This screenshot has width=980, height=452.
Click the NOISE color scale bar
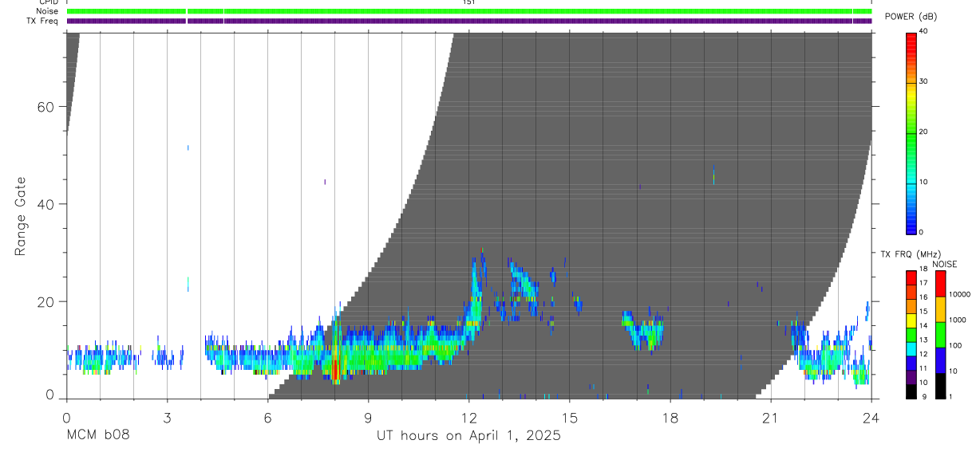pyautogui.click(x=940, y=334)
